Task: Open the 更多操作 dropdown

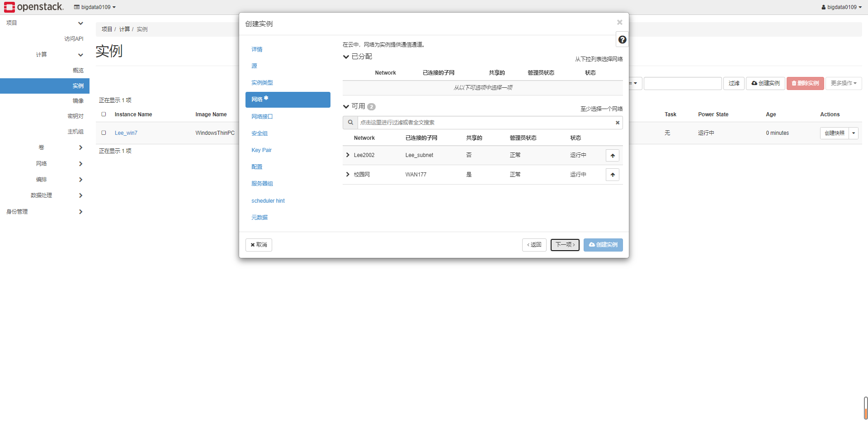Action: click(844, 83)
